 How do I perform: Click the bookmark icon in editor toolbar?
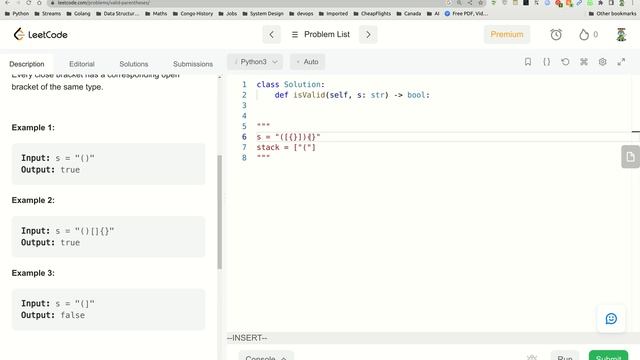click(x=528, y=62)
